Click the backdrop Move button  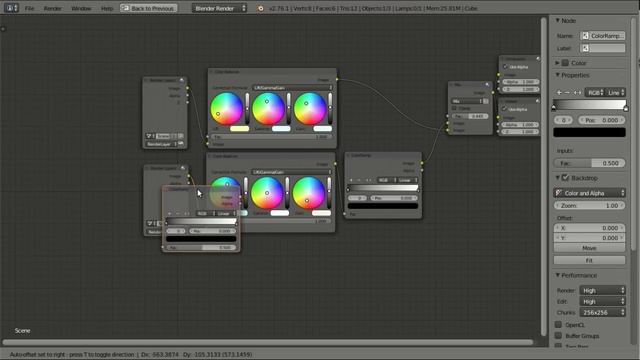[589, 248]
